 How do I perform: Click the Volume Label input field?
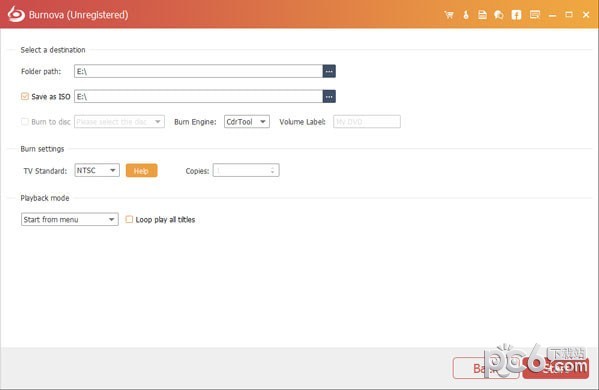367,122
